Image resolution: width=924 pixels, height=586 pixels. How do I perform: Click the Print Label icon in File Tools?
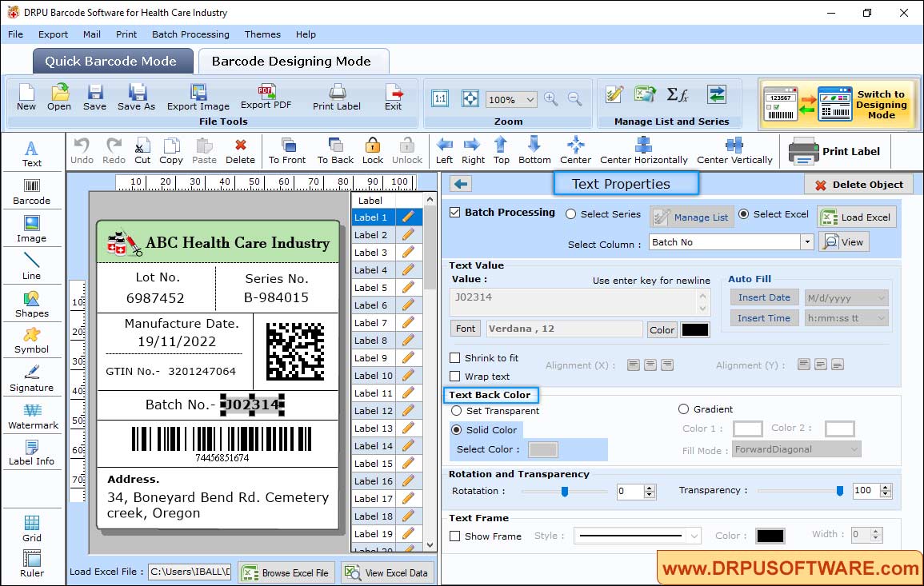337,98
